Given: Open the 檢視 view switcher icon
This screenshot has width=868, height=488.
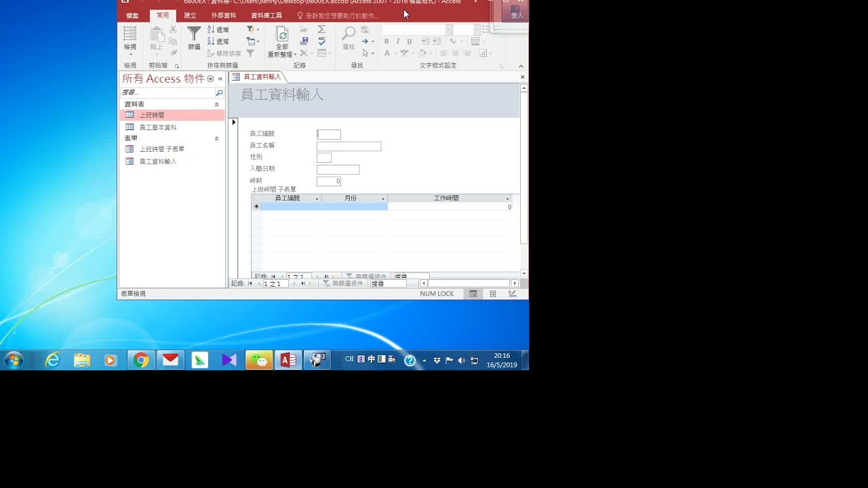Looking at the screenshot, I should tap(130, 34).
